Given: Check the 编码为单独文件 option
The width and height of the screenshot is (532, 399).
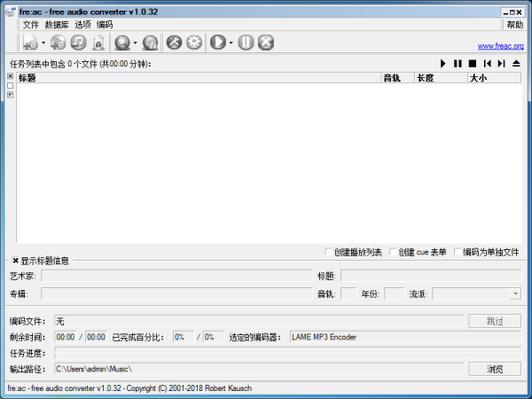Looking at the screenshot, I should (457, 252).
